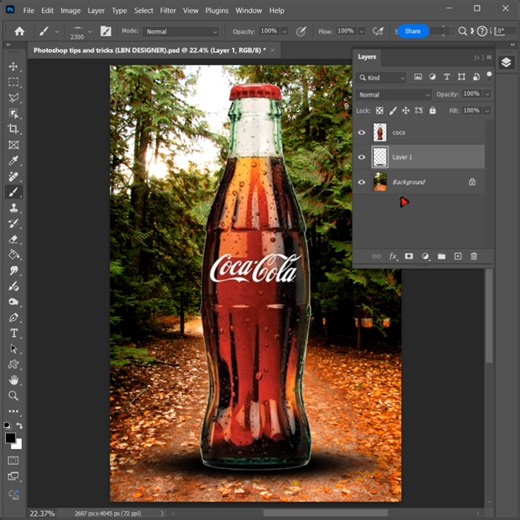The image size is (520, 520).
Task: Create a new layer
Action: tap(458, 256)
